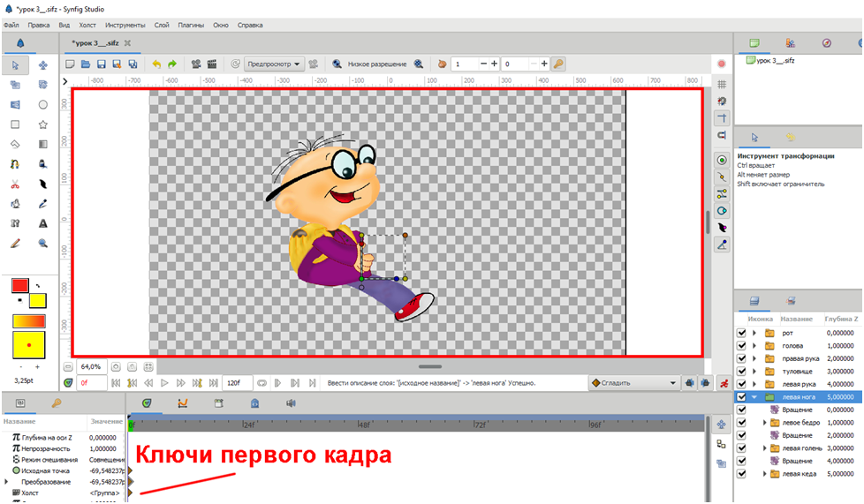The width and height of the screenshot is (864, 504).
Task: Click the Save file icon
Action: point(102,64)
